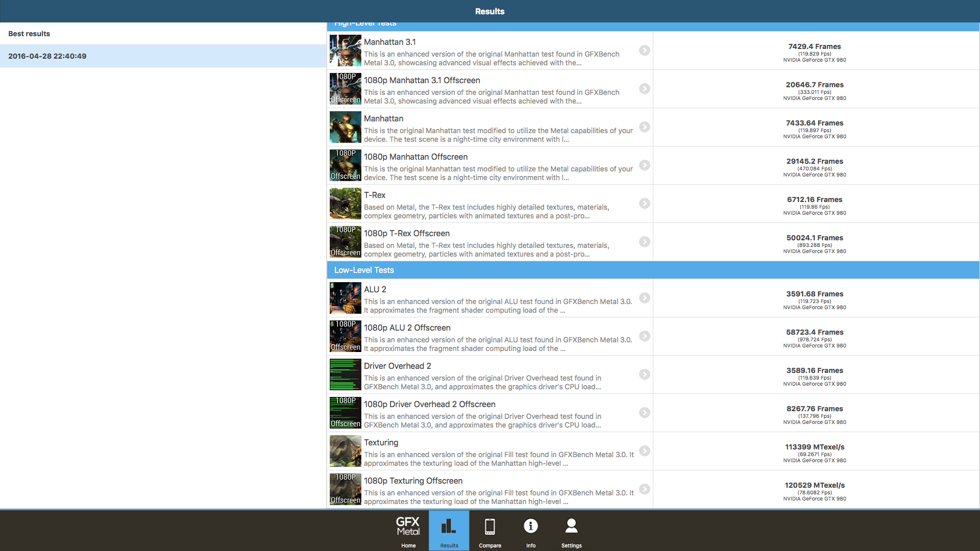Expand 1080p ALU 2 Offscreen details chevron
Image resolution: width=980 pixels, height=551 pixels.
(x=644, y=336)
